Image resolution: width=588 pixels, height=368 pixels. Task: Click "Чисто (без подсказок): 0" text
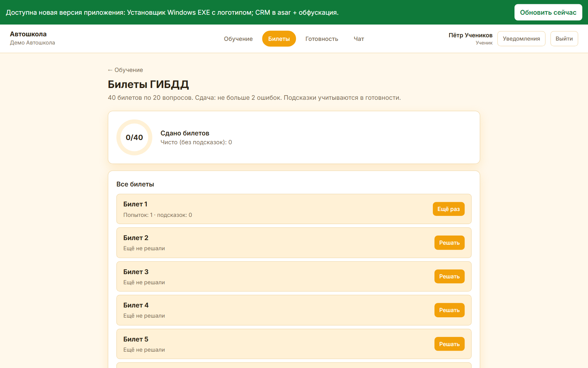(196, 142)
